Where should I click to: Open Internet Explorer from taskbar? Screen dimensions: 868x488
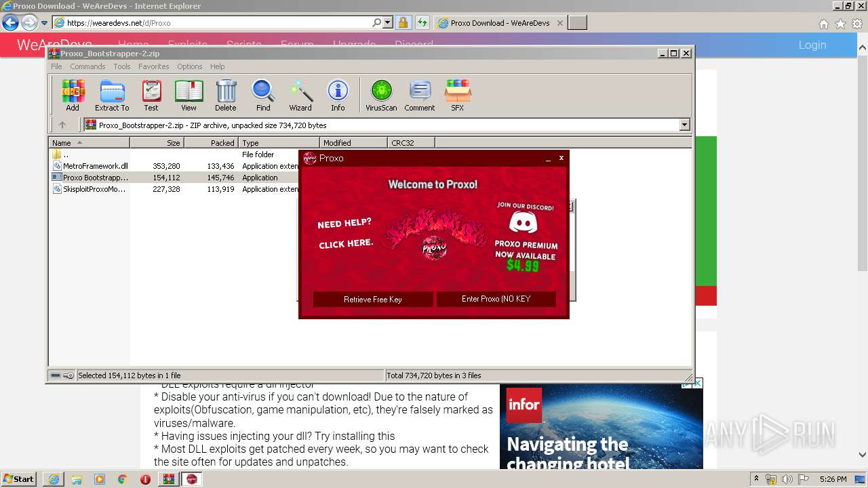54,479
